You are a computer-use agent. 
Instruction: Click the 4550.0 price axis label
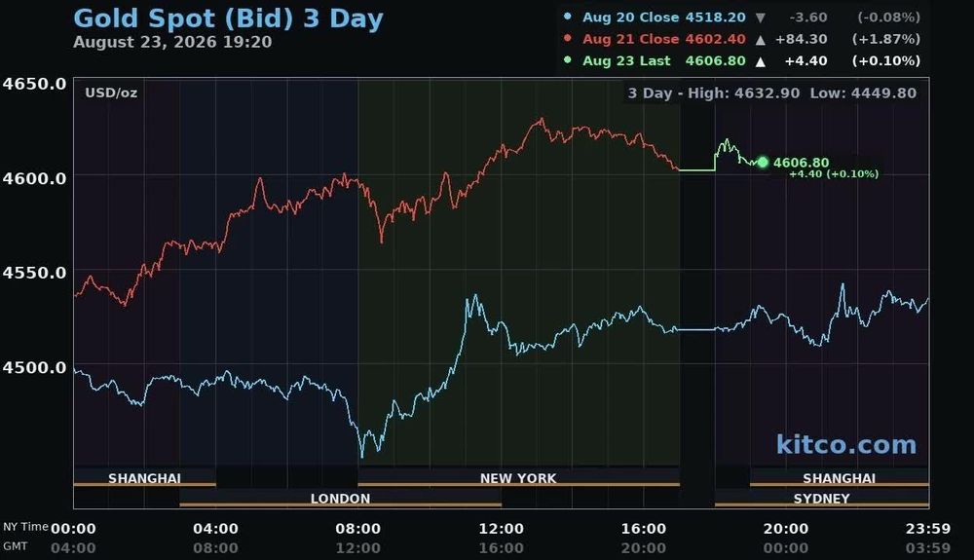click(x=34, y=273)
